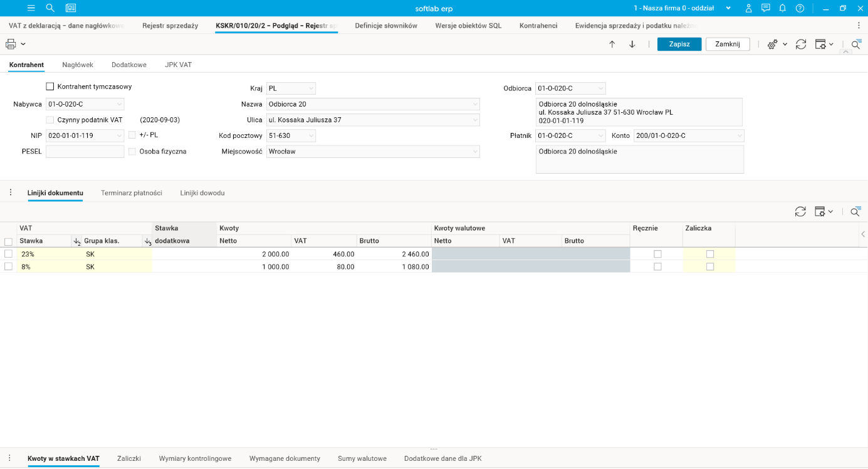Open grid view settings above the lines grid
This screenshot has width=868, height=469.
pyautogui.click(x=820, y=212)
